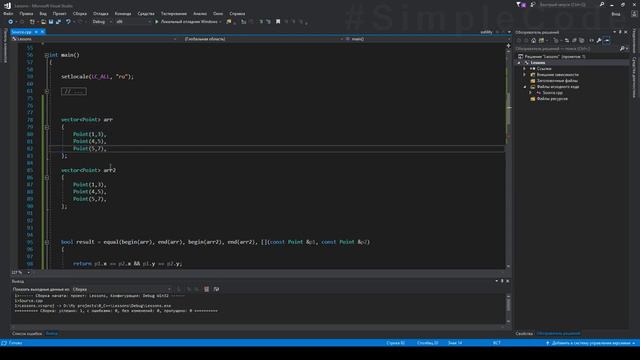Open the Средства menu
Image resolution: width=640 pixels, height=360 pixels.
[x=146, y=13]
